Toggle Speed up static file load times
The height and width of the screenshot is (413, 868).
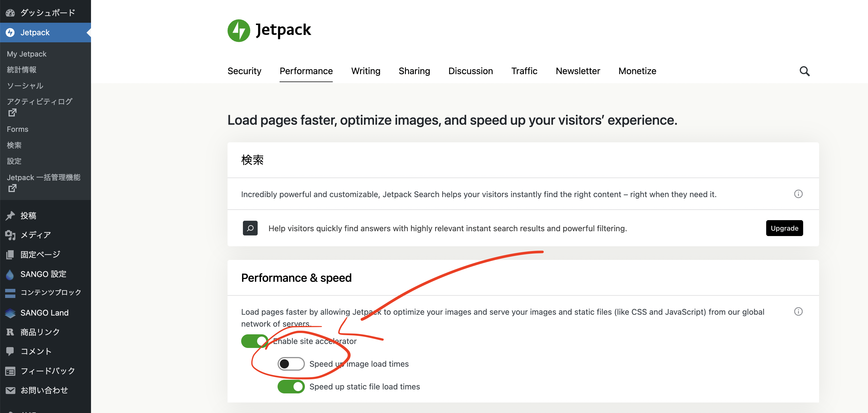[x=291, y=386]
